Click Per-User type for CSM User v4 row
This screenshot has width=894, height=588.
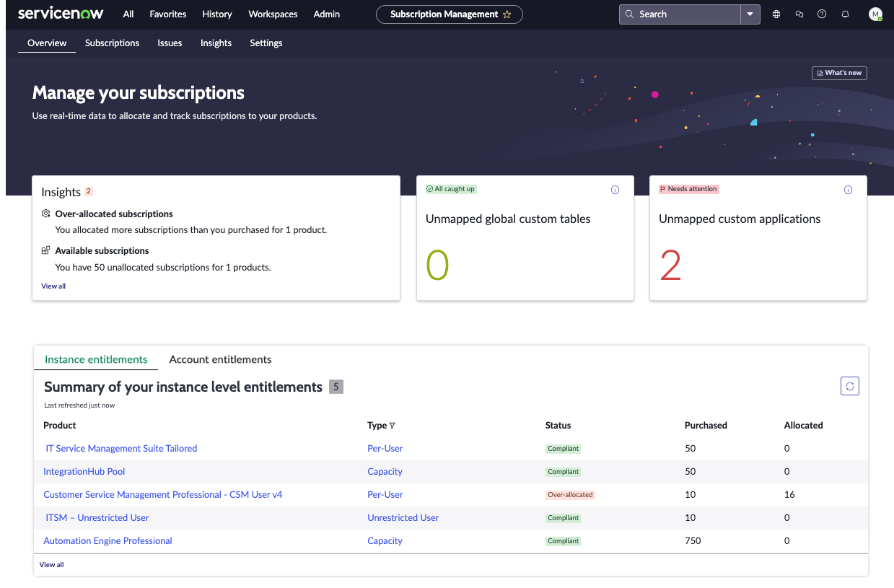click(385, 495)
